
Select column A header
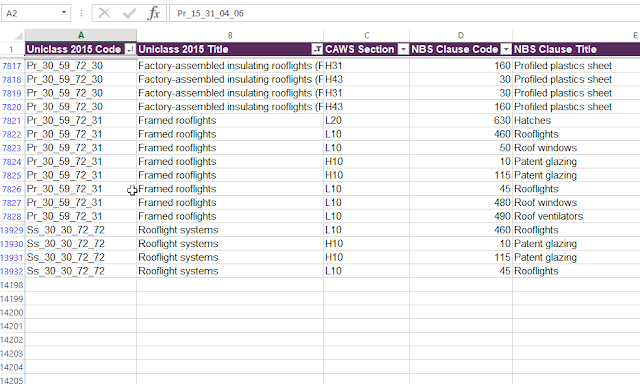(x=81, y=35)
